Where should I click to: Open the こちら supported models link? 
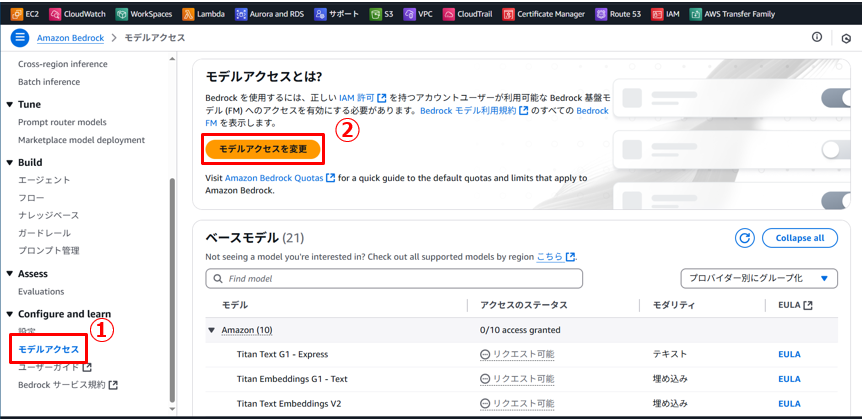550,257
